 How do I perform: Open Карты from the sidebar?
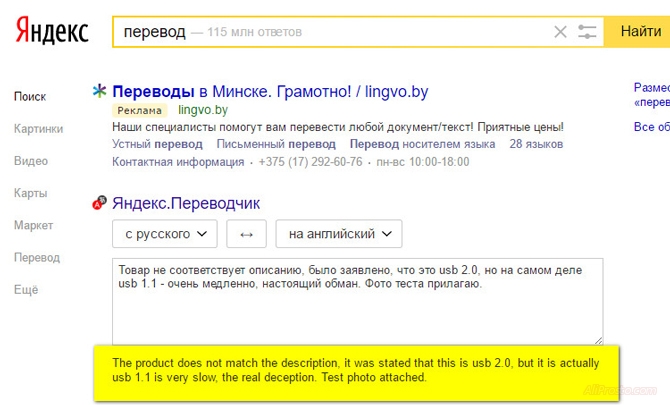pyautogui.click(x=30, y=193)
